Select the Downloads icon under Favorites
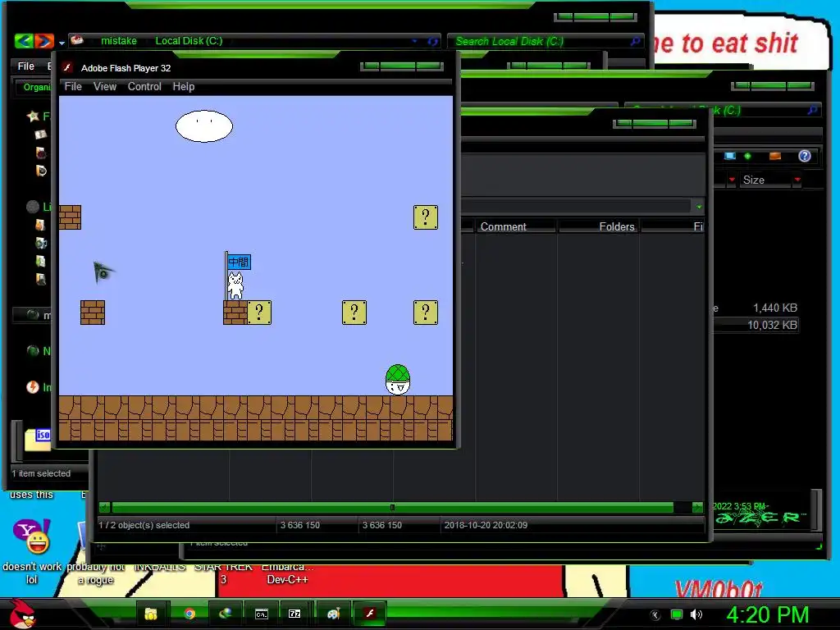The image size is (840, 630). pyautogui.click(x=41, y=153)
